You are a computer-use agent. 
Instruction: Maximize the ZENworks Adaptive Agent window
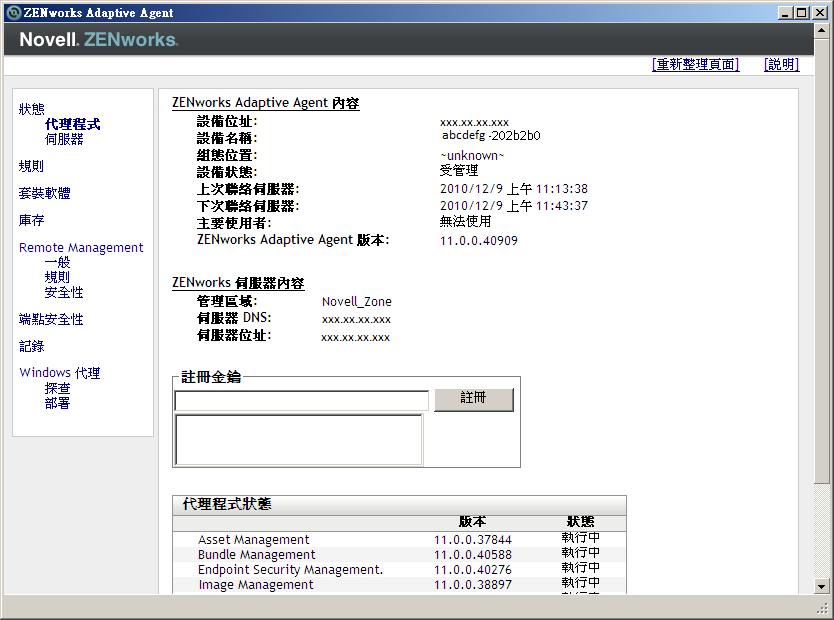[802, 13]
